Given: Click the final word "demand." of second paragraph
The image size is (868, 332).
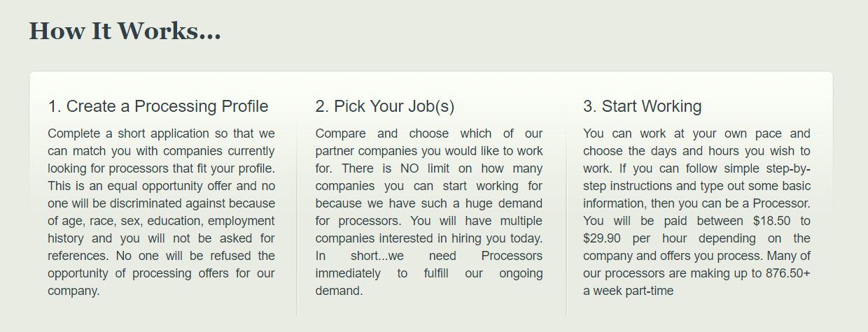Looking at the screenshot, I should coord(339,291).
